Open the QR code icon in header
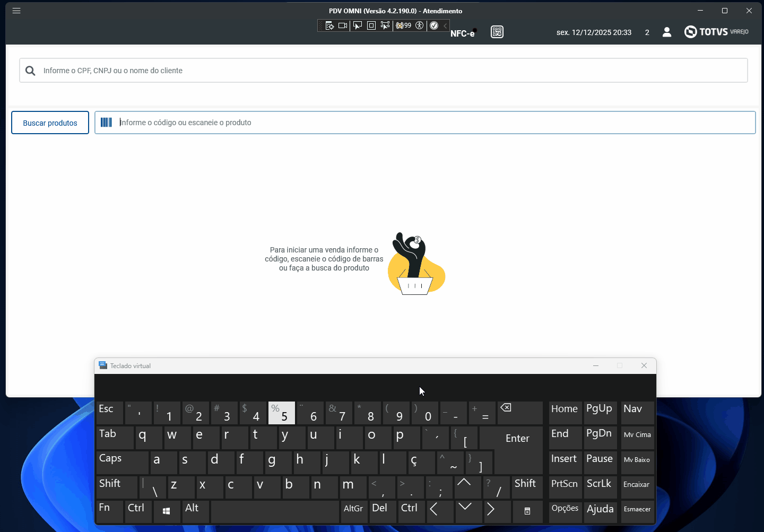764x532 pixels. click(x=497, y=32)
